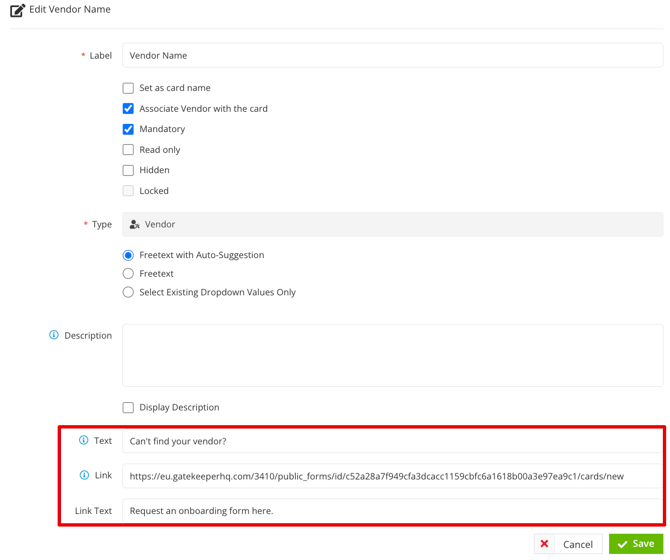Click the red X icon on Cancel
This screenshot has height=560, width=670.
click(x=544, y=544)
